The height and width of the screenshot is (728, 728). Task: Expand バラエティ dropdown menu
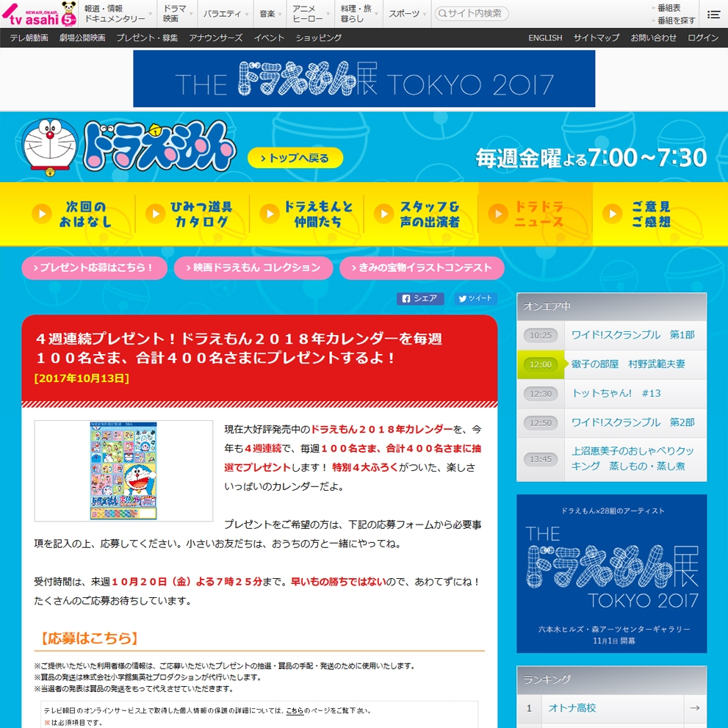click(226, 13)
